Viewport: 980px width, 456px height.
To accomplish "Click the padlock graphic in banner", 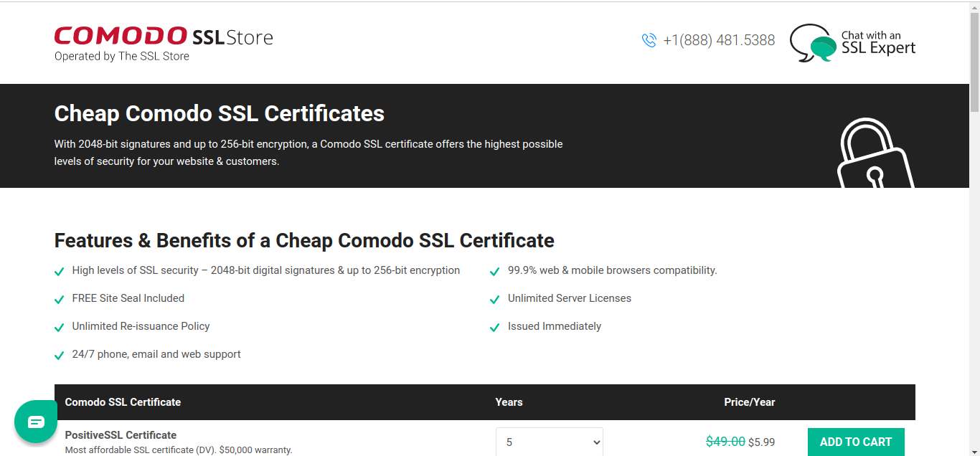I will (875, 153).
